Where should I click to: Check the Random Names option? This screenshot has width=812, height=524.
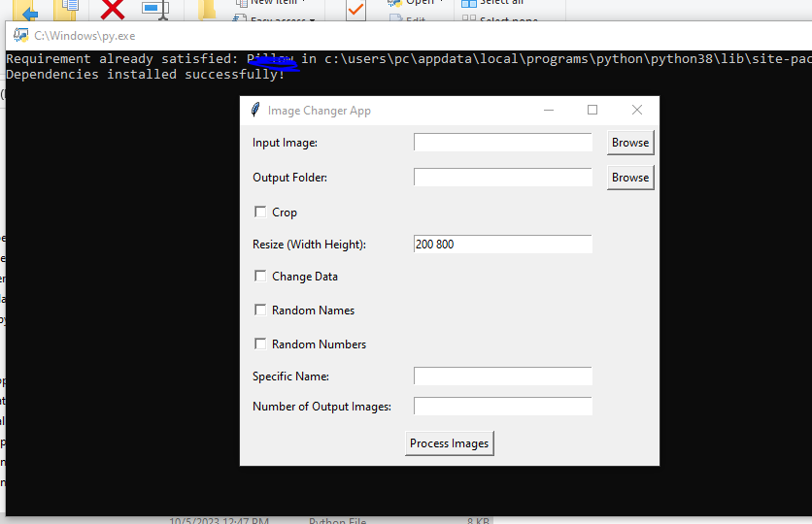(x=260, y=310)
